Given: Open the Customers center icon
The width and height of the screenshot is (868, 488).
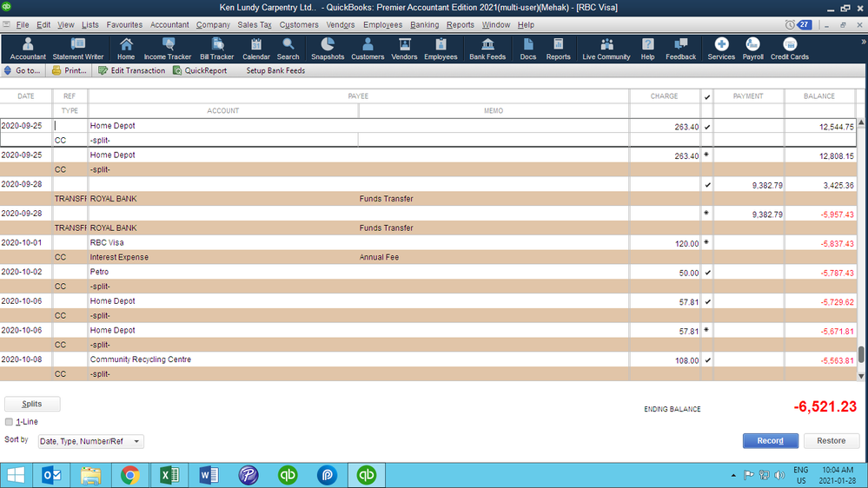Looking at the screenshot, I should click(x=368, y=49).
